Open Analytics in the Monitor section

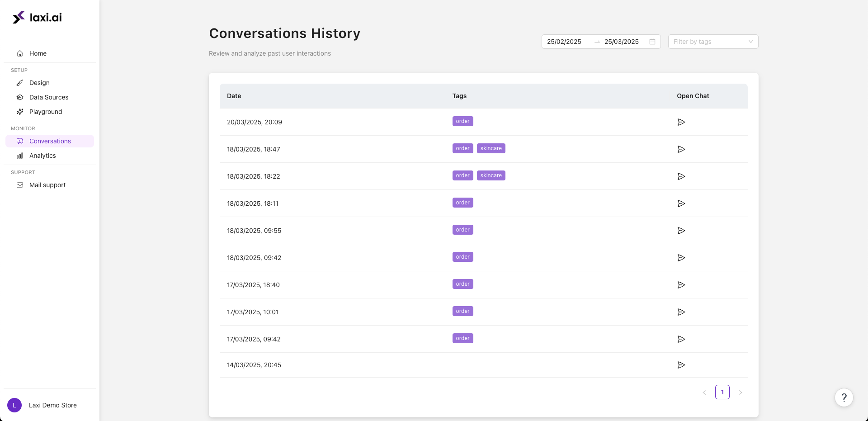42,156
